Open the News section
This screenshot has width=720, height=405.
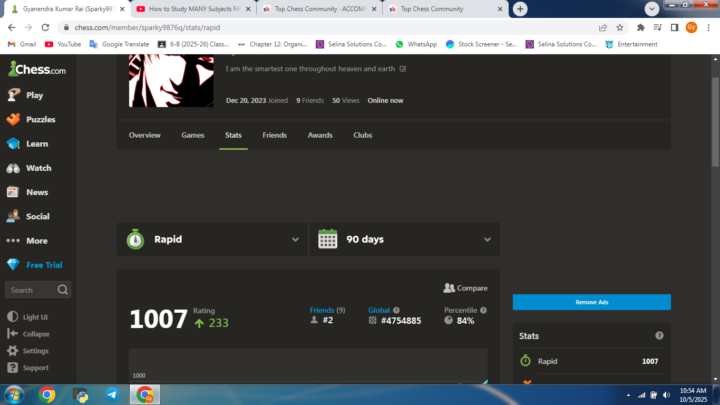click(x=28, y=192)
